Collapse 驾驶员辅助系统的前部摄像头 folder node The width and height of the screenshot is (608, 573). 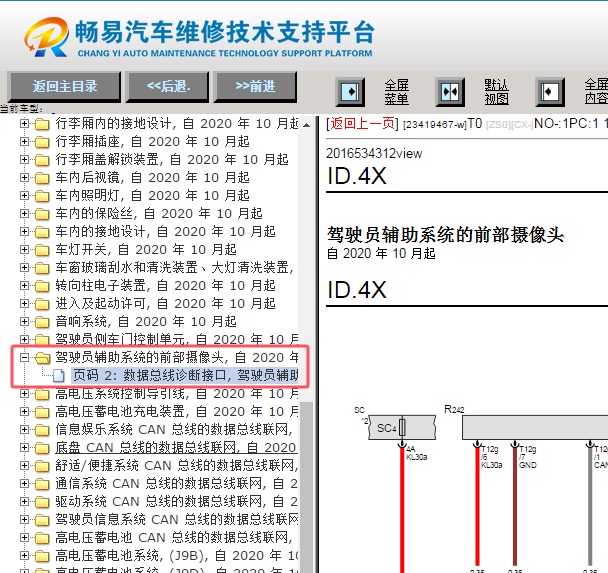tap(24, 357)
